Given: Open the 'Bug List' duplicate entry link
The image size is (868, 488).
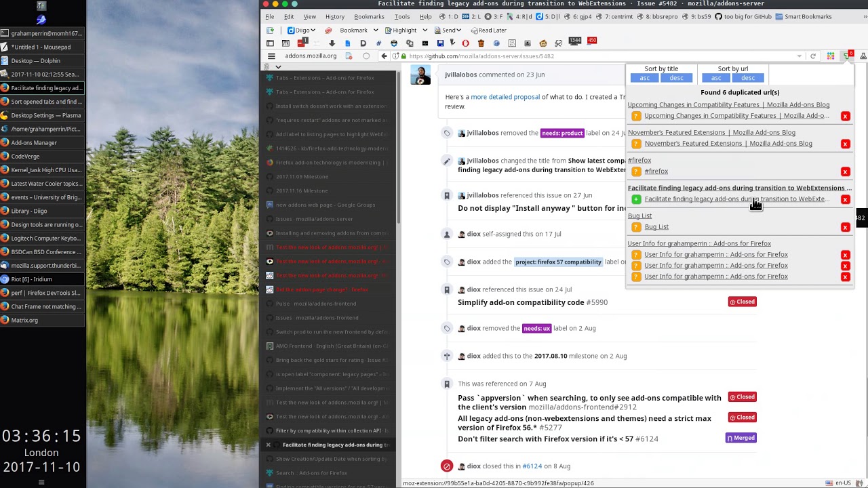Looking at the screenshot, I should coord(656,227).
